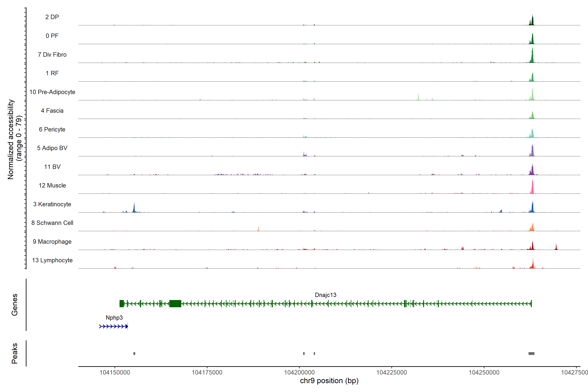The image size is (588, 392).
Task: Click the rightmost wide gray peak marker
Action: click(531, 353)
